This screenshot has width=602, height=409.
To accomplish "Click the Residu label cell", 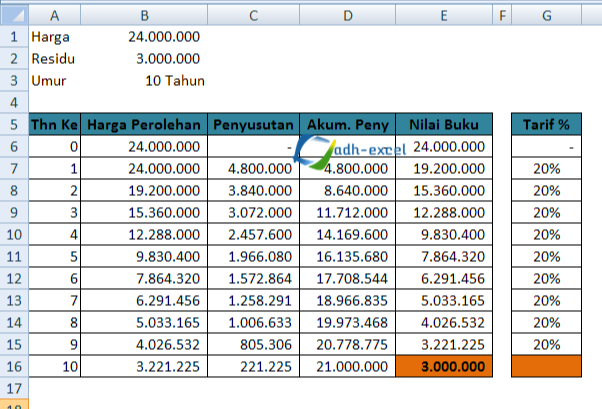I will tap(55, 58).
